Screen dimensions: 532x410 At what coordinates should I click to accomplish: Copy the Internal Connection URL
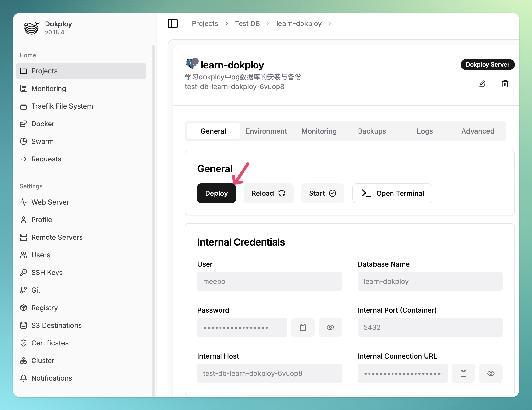(463, 373)
